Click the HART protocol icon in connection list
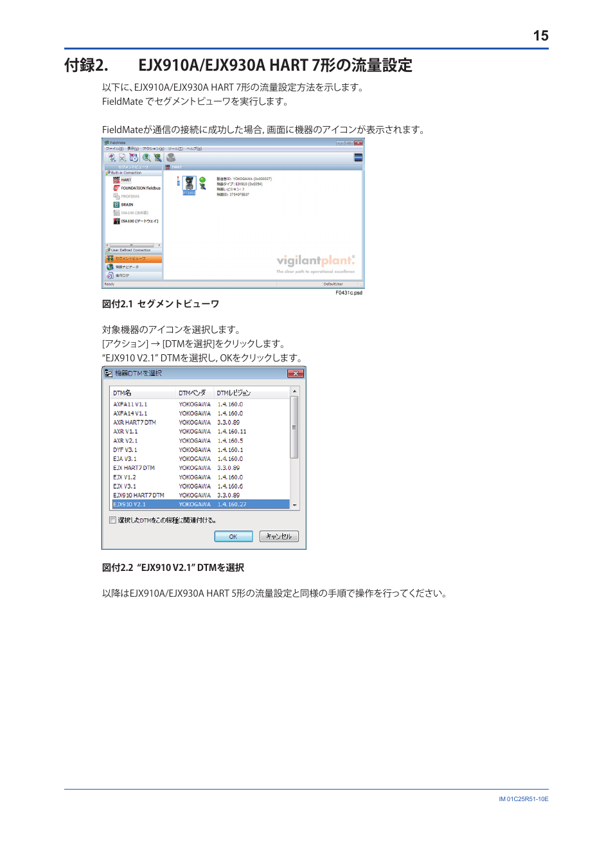 pos(116,180)
